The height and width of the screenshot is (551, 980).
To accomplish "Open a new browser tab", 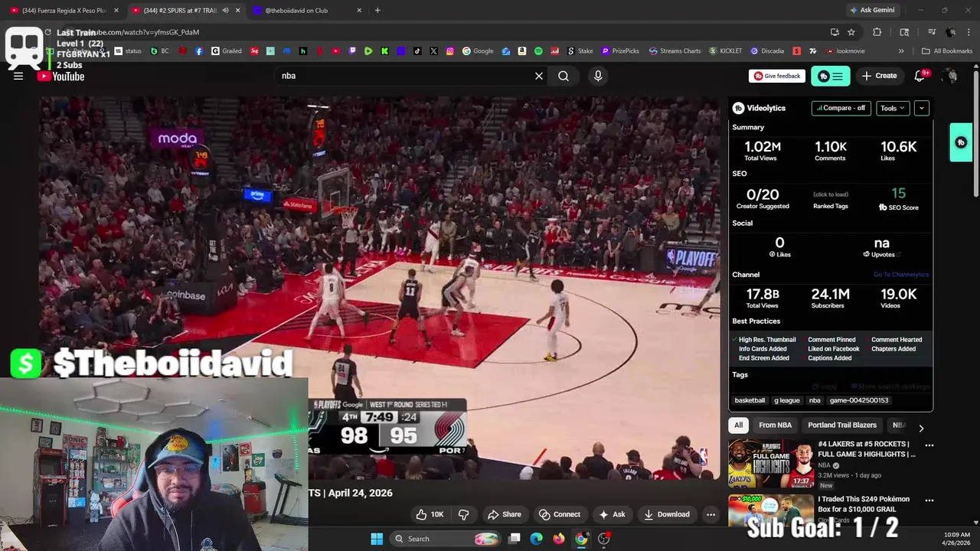I will tap(377, 10).
